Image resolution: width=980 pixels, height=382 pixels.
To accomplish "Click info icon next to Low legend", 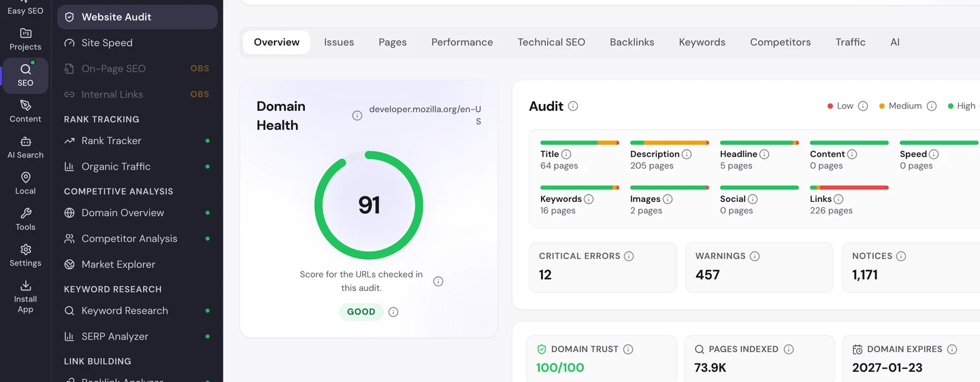I will [863, 106].
